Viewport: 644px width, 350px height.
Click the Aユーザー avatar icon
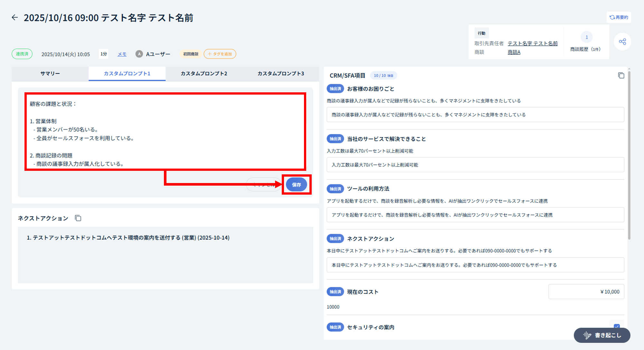(139, 54)
